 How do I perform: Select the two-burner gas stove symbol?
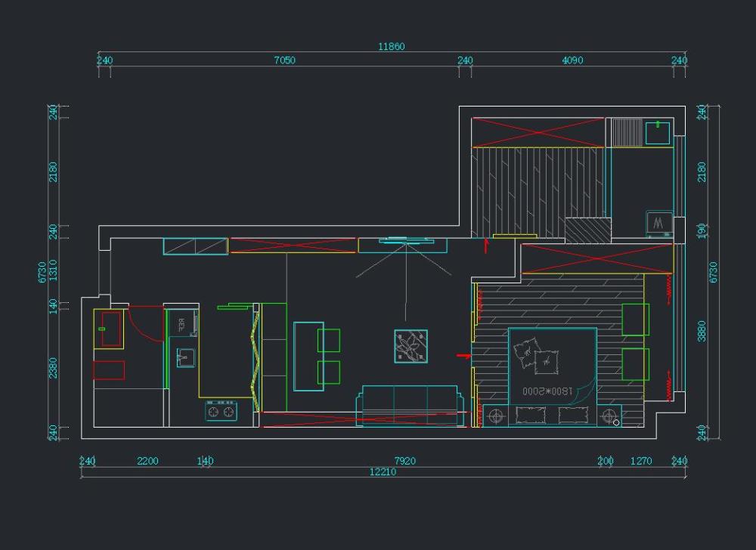point(221,412)
